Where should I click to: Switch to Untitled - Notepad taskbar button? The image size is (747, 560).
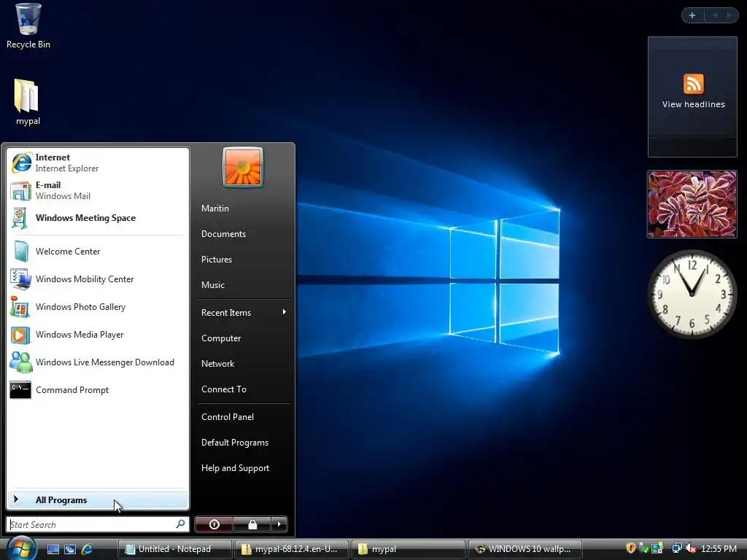(x=175, y=549)
